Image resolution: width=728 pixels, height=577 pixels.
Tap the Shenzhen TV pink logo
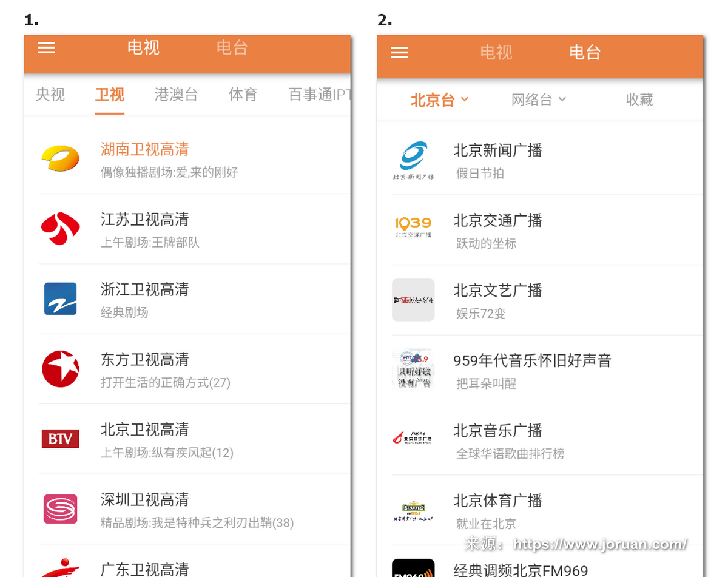60,509
